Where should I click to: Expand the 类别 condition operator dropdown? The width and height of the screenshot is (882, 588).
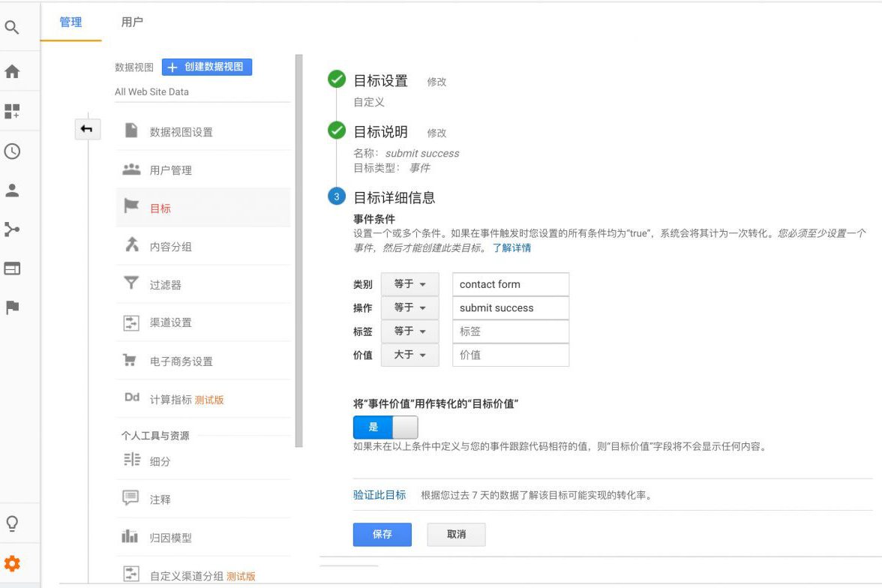tap(409, 284)
